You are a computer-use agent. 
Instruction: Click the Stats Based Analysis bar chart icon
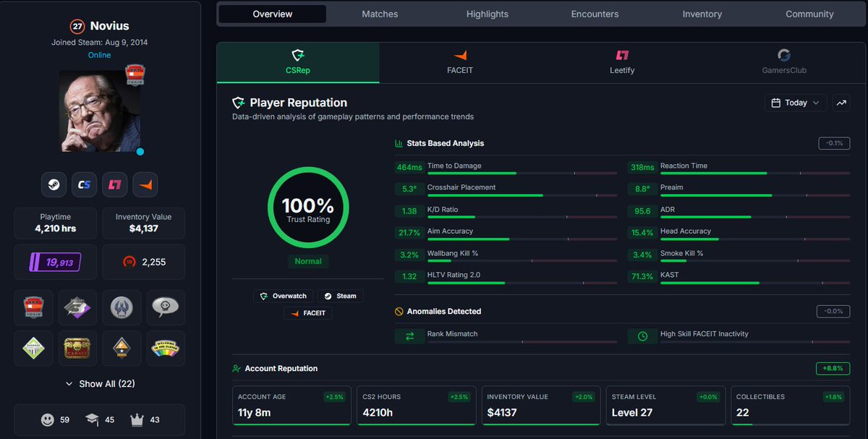coord(399,143)
